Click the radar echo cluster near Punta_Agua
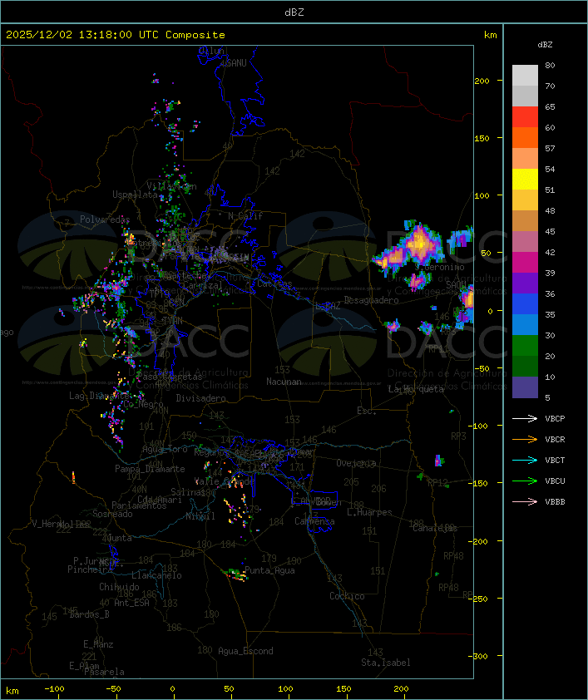Viewport: 588px width, 700px height. pos(235,574)
